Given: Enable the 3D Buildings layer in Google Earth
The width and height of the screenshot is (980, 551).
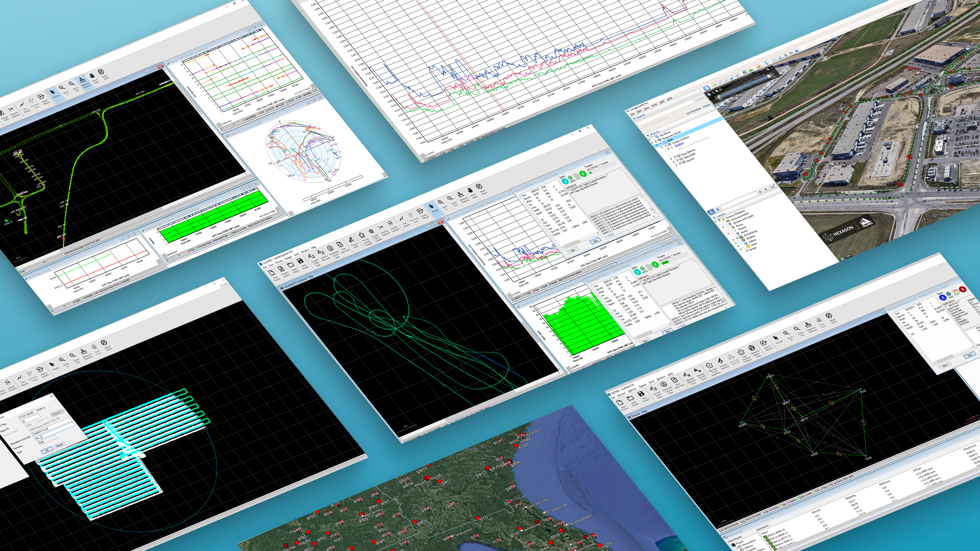Looking at the screenshot, I should click(x=737, y=238).
